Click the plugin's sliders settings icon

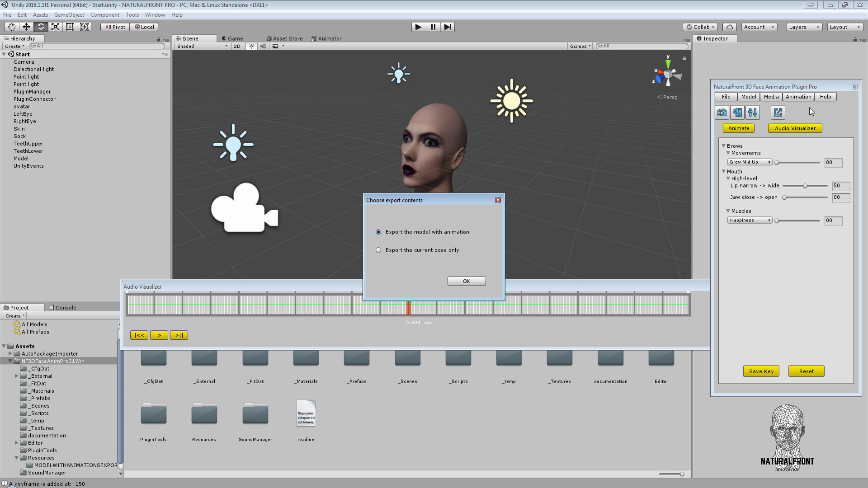[753, 112]
